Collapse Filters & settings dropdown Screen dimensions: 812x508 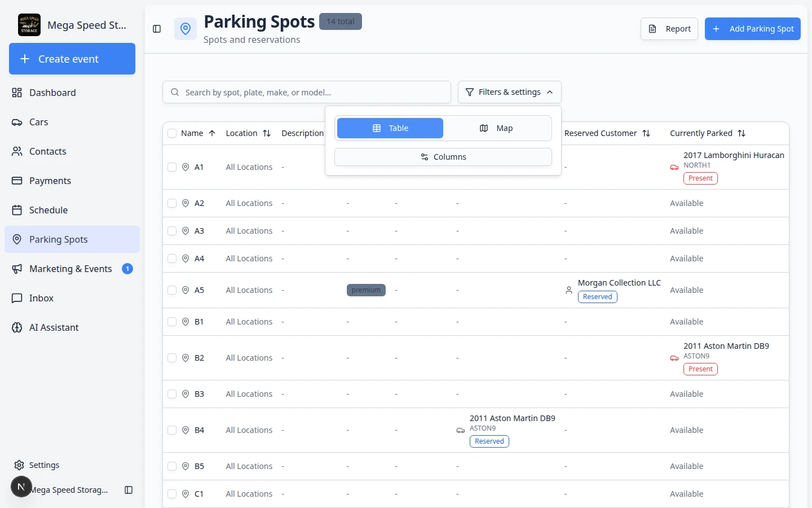[x=510, y=92]
